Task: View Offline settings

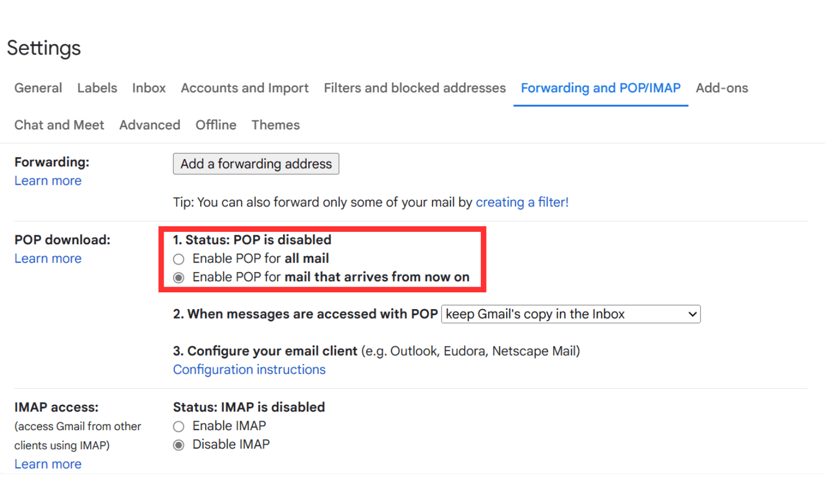Action: [215, 125]
